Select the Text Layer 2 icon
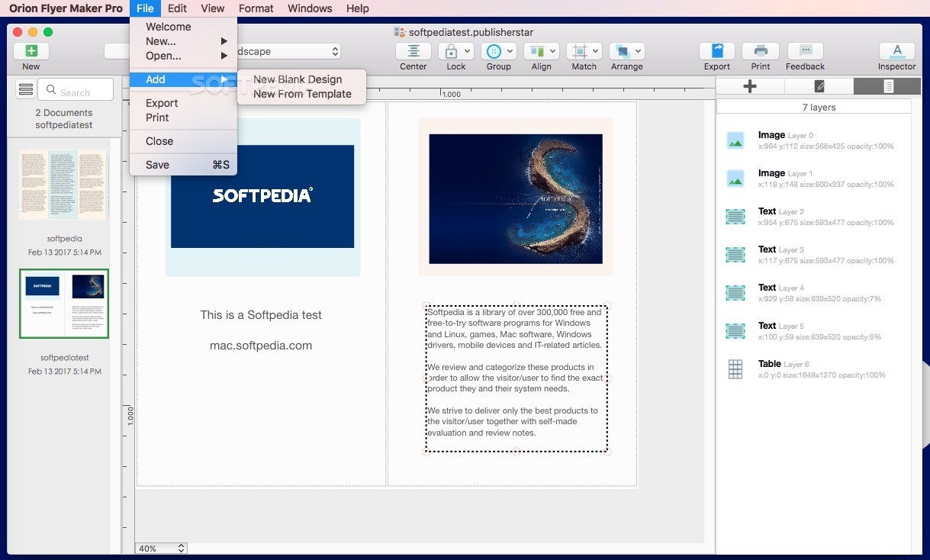This screenshot has width=930, height=560. tap(735, 216)
